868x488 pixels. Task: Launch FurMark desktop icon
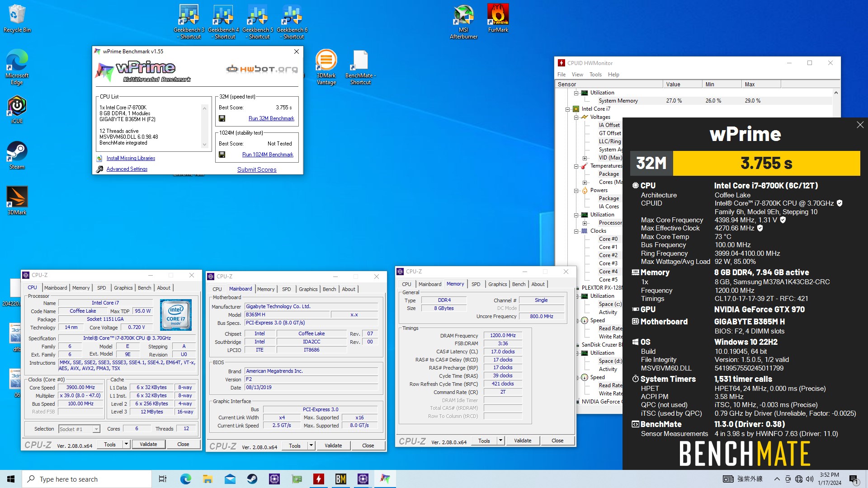[x=498, y=18]
